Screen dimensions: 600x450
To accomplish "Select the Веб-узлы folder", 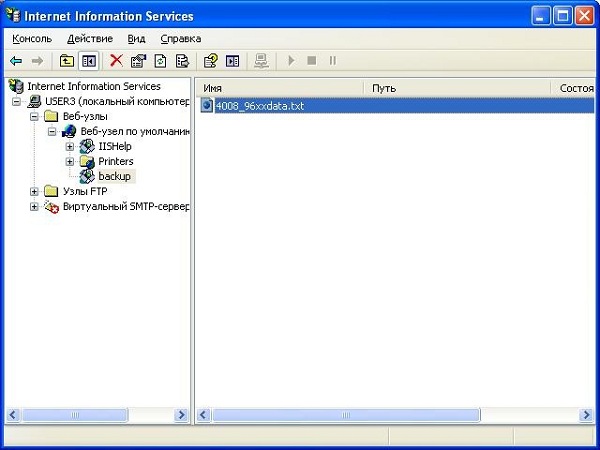I will 85,116.
